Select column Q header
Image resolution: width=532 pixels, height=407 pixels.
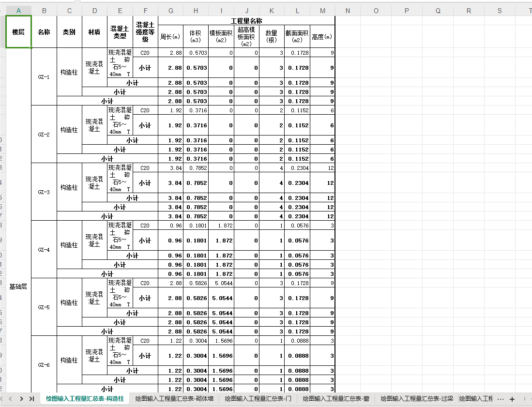[438, 11]
